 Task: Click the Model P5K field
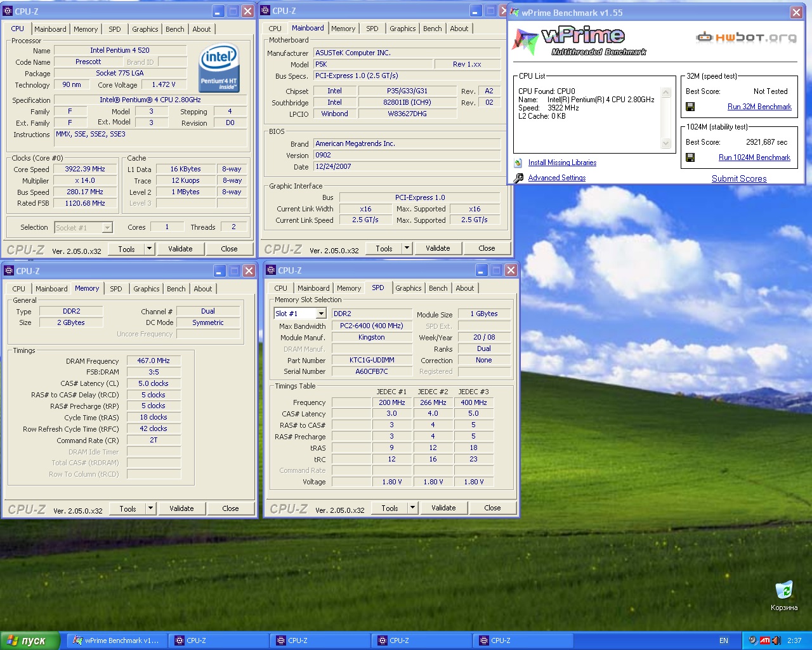(373, 64)
